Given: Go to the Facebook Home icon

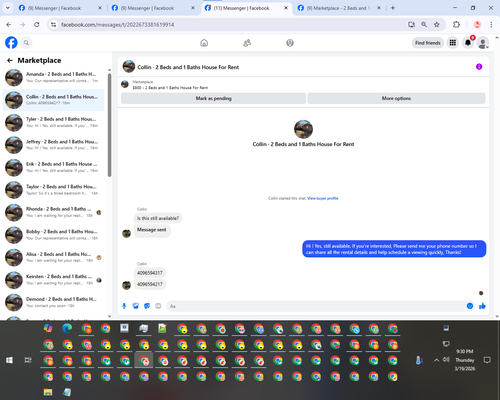Looking at the screenshot, I should click(x=204, y=43).
